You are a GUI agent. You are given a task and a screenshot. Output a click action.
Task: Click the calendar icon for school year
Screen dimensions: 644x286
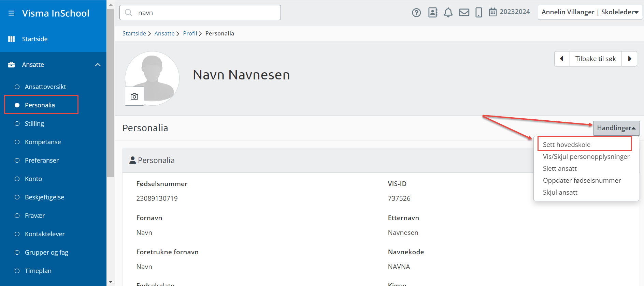coord(492,12)
